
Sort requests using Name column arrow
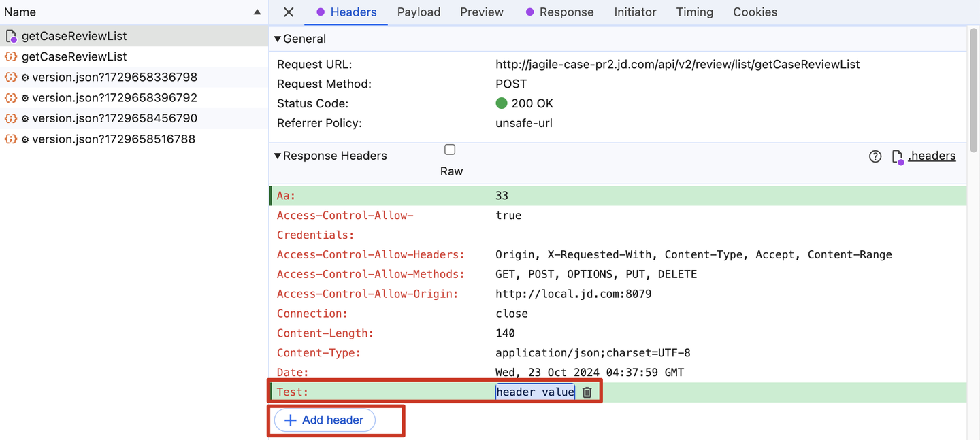(x=257, y=12)
